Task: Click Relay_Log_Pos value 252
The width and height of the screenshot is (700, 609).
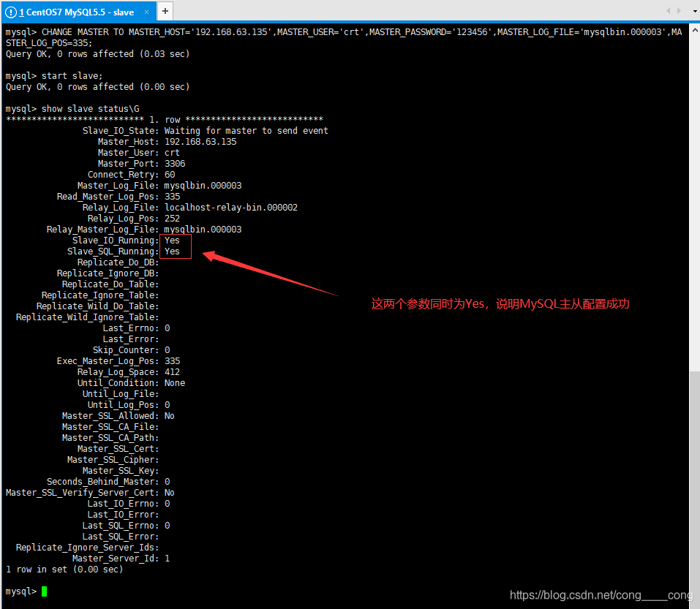Action: tap(172, 219)
